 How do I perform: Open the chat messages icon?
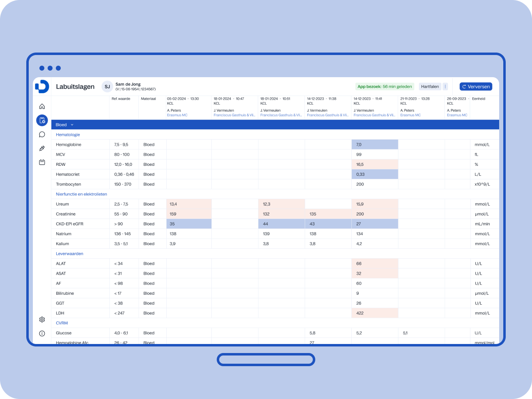point(42,134)
